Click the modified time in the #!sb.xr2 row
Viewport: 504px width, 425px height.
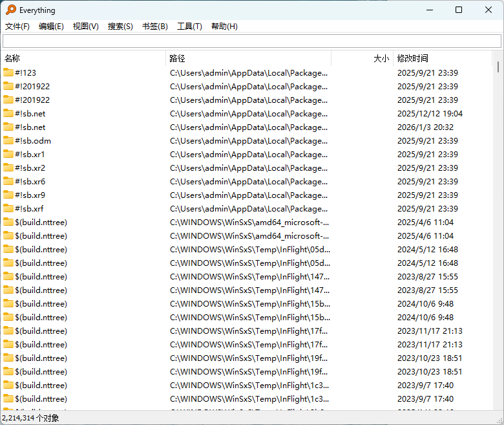[428, 168]
